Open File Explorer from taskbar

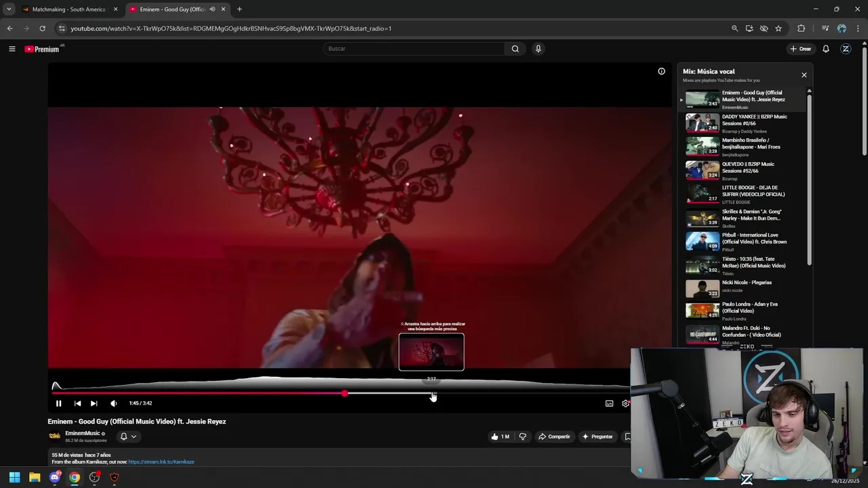(35, 477)
